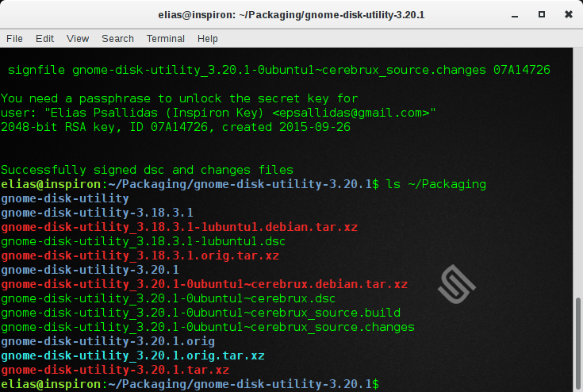Open the Terminal menu
The image size is (583, 392).
coord(165,38)
